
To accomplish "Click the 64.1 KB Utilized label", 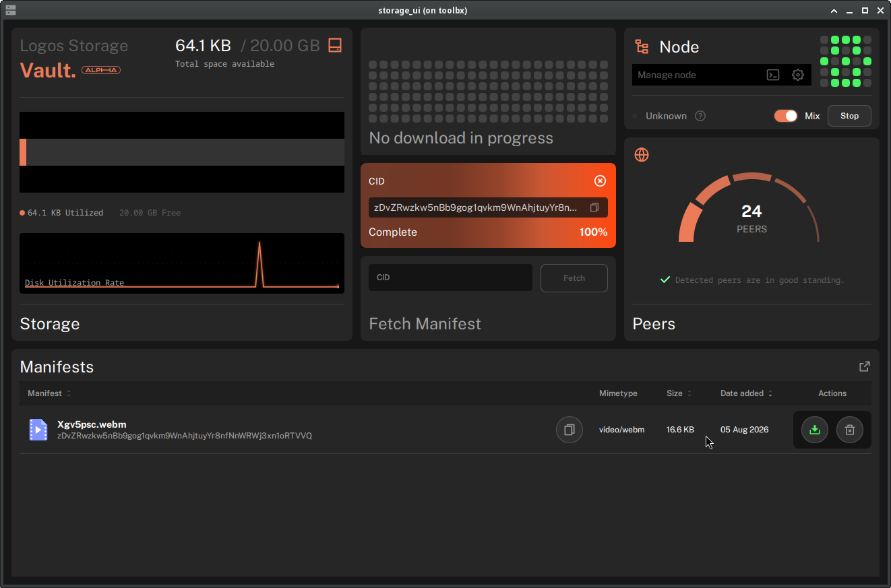I will point(65,213).
